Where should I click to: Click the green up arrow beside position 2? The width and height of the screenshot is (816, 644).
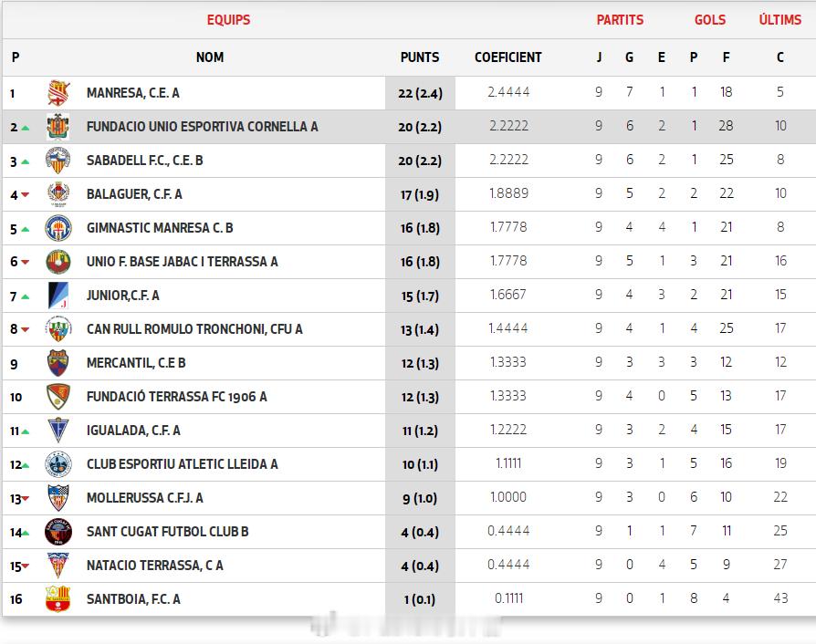click(x=26, y=128)
